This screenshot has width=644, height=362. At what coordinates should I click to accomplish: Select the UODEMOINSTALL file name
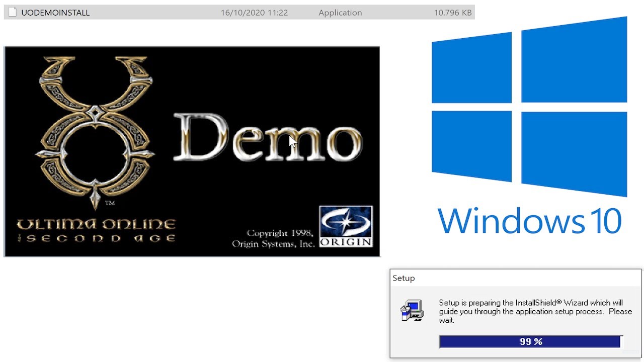coord(55,13)
